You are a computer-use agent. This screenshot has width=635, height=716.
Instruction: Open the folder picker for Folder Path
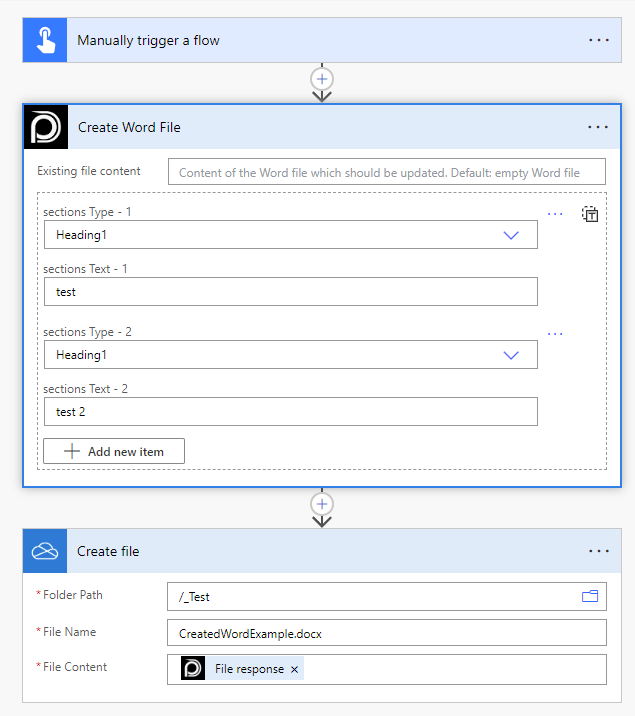[x=590, y=596]
